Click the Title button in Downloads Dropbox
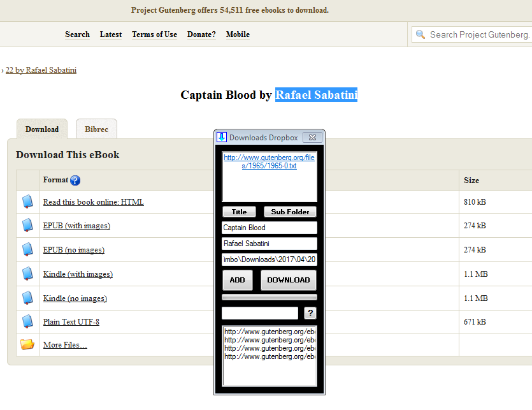Viewport: 532px width, 410px height. [x=239, y=212]
